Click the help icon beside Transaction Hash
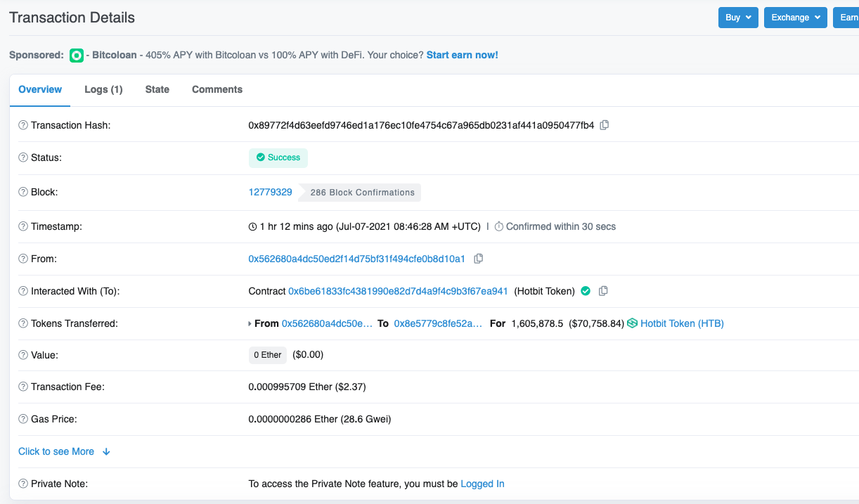The image size is (859, 504). coord(23,125)
